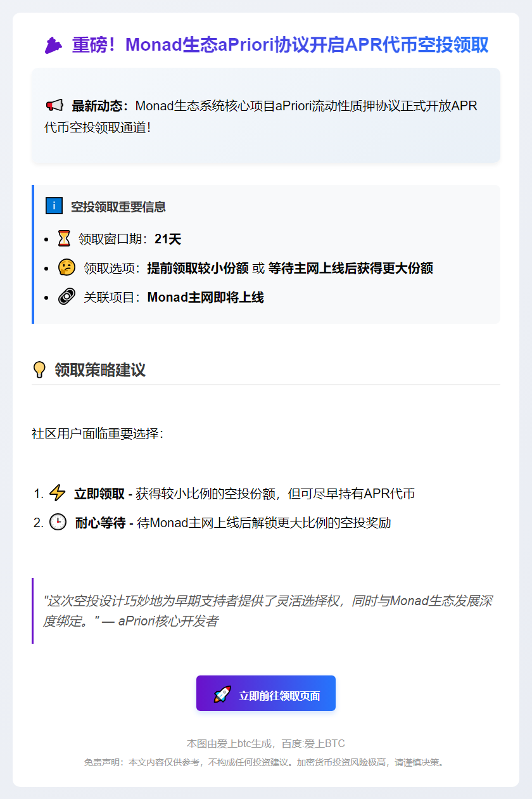This screenshot has width=532, height=799.
Task: Click the 21天 claim window text
Action: (168, 240)
